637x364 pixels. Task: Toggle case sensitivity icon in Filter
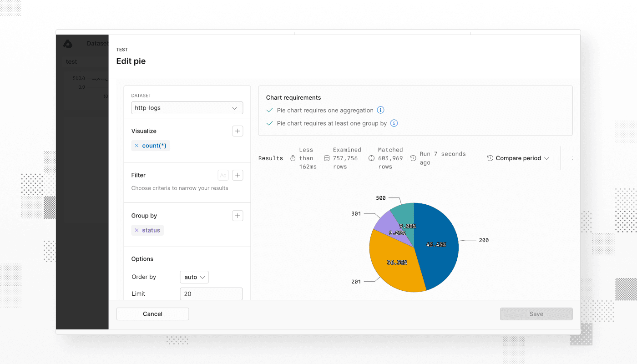(223, 175)
